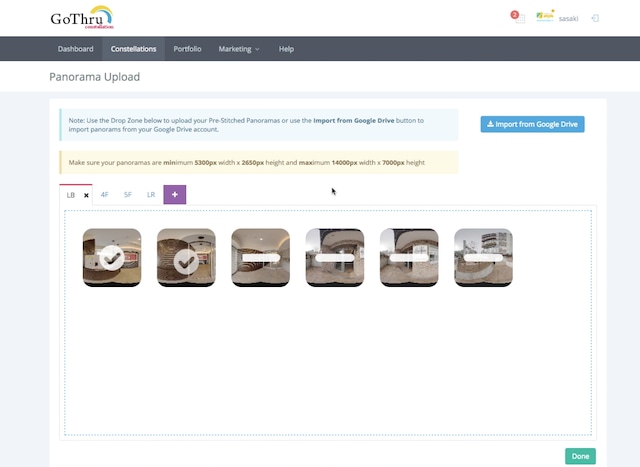Select the LB tab
The image size is (640, 467).
[71, 195]
